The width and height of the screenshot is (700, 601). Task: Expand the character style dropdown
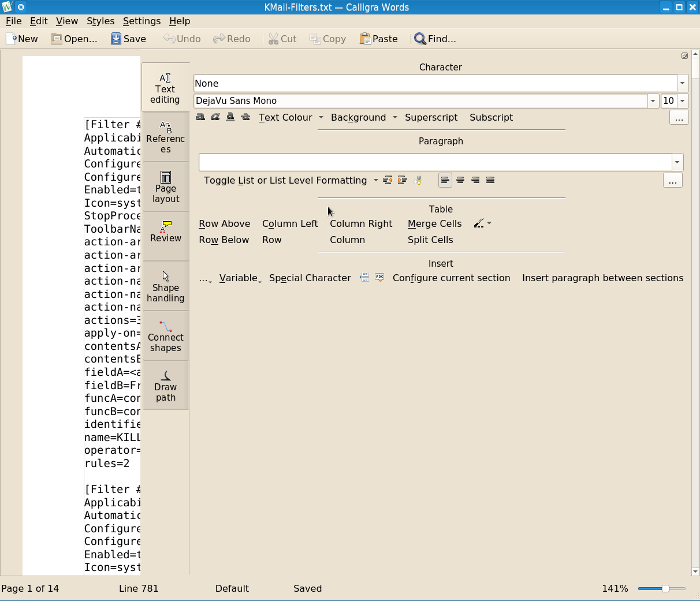683,83
